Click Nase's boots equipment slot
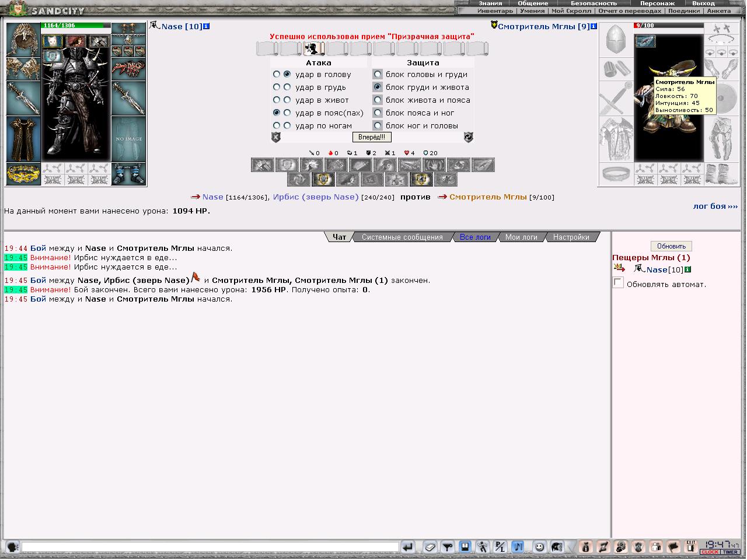This screenshot has width=747, height=560. pyautogui.click(x=128, y=174)
